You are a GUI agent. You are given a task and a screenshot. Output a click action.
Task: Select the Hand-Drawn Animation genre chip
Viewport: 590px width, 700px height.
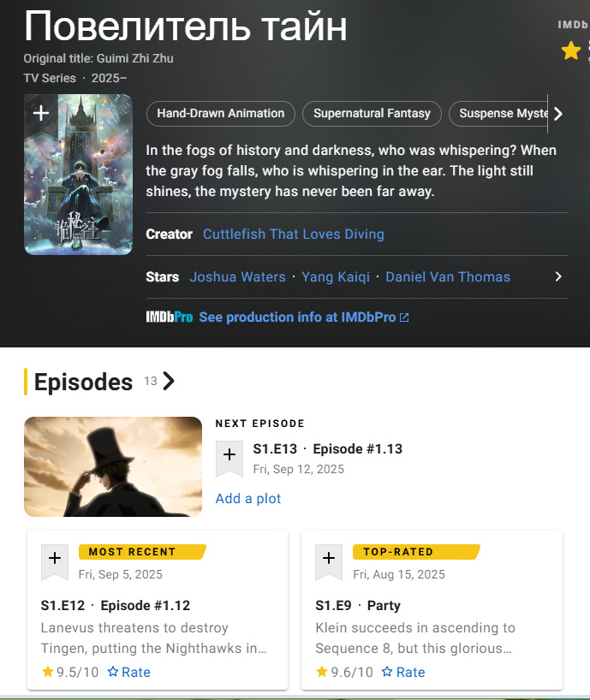(221, 114)
